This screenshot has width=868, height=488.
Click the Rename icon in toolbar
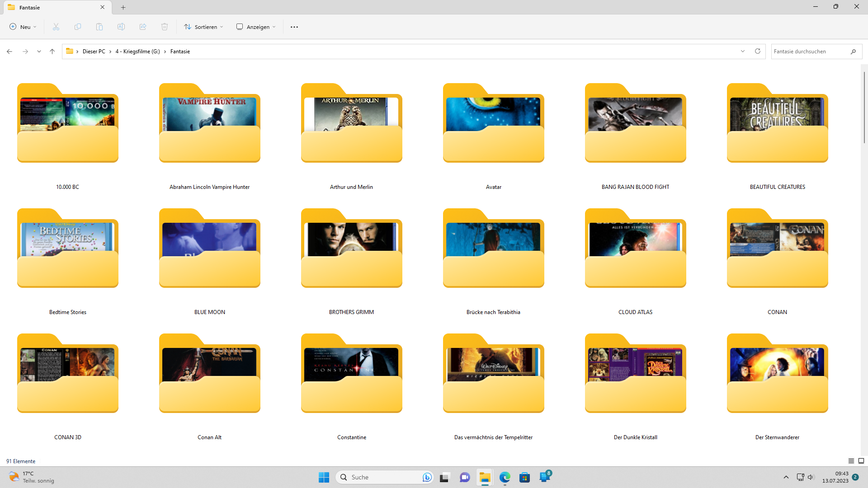121,27
